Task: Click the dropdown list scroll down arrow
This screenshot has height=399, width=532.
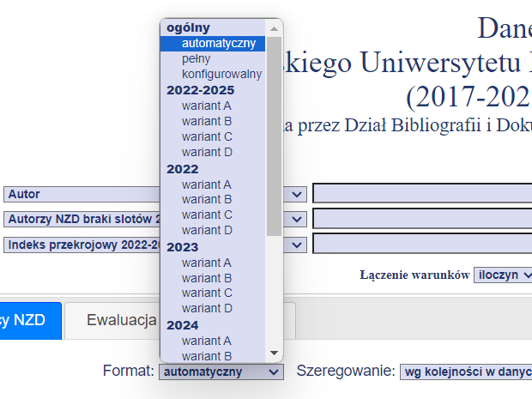Action: point(275,354)
